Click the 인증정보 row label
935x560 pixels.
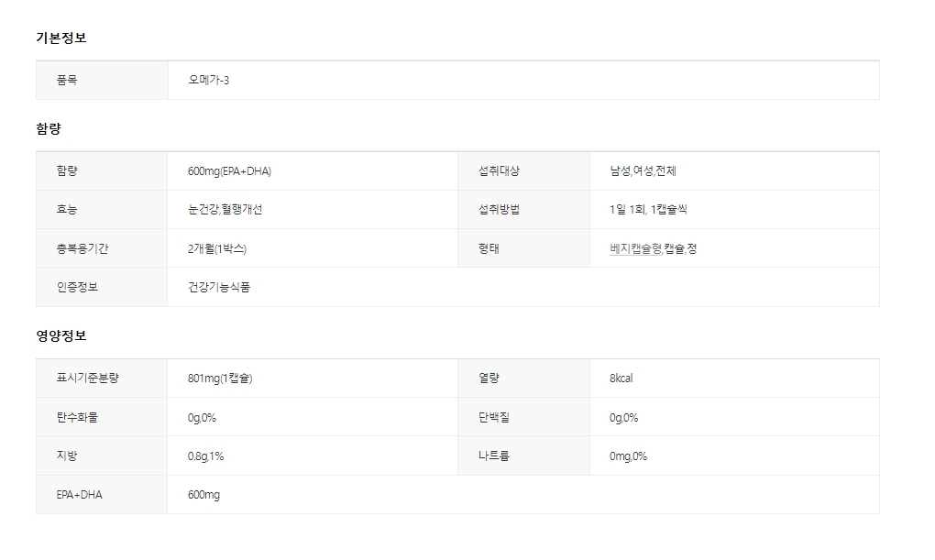[x=77, y=287]
